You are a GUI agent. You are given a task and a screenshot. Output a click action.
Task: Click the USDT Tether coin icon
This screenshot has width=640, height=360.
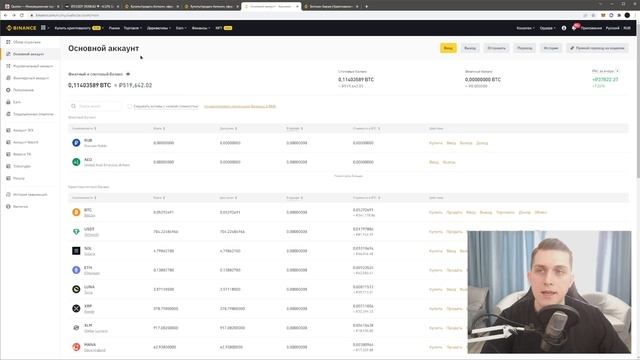coord(76,231)
